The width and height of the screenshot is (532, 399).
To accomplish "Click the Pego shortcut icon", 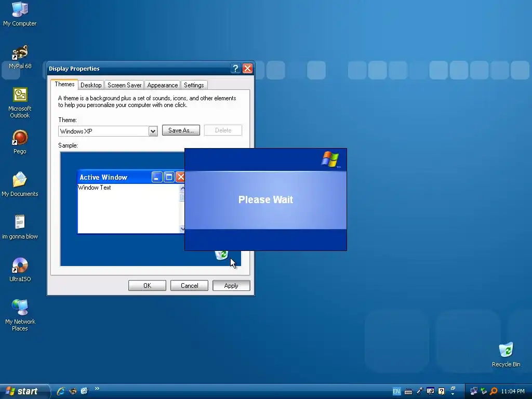I will click(20, 142).
